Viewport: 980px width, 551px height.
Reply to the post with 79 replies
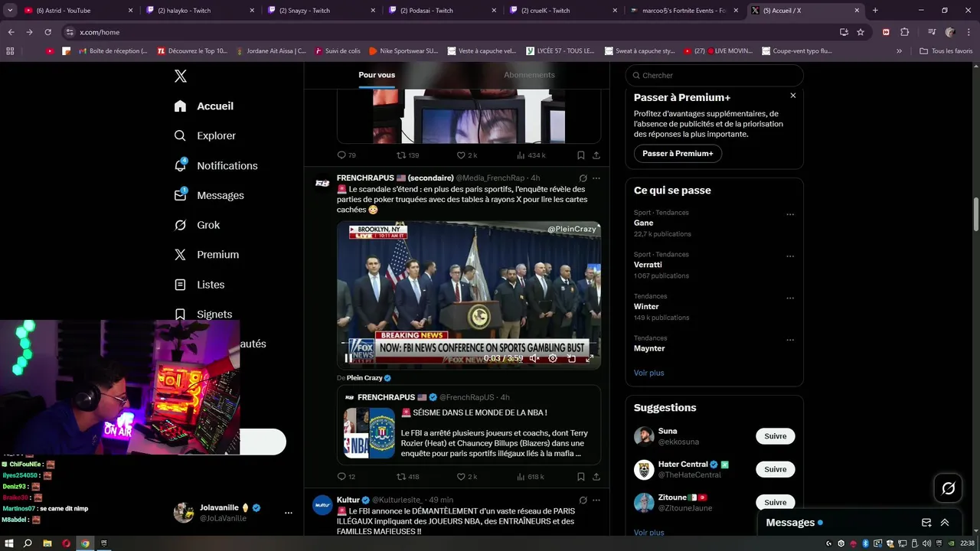point(346,155)
